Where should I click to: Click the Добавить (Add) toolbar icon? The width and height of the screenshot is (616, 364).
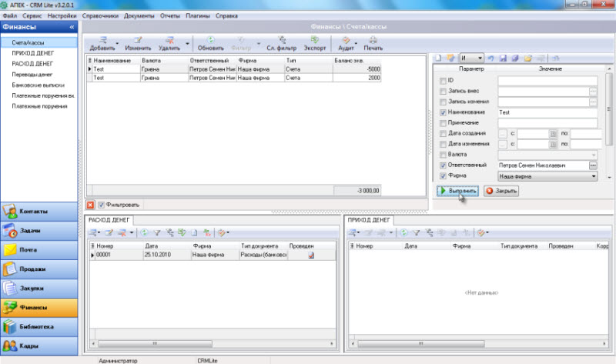[102, 40]
